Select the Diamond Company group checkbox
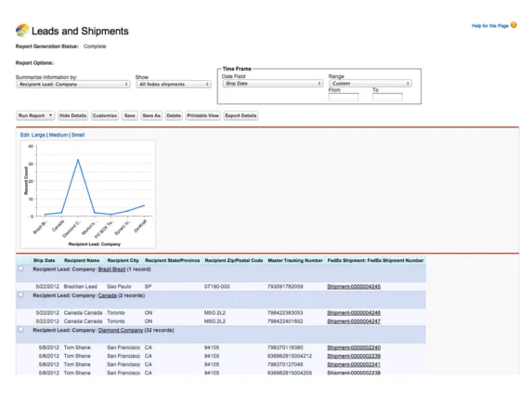The image size is (532, 394). coord(20,330)
